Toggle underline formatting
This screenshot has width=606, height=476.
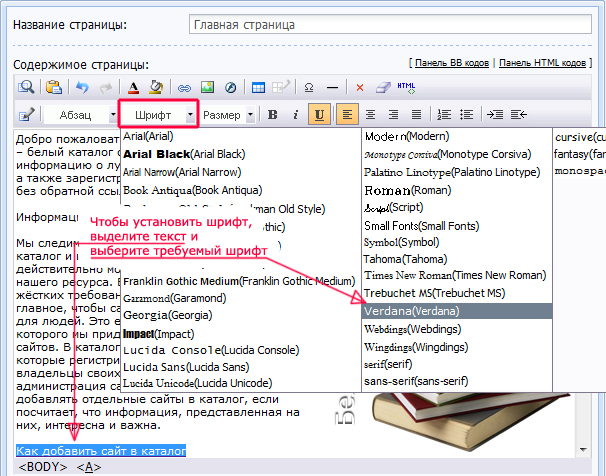319,114
